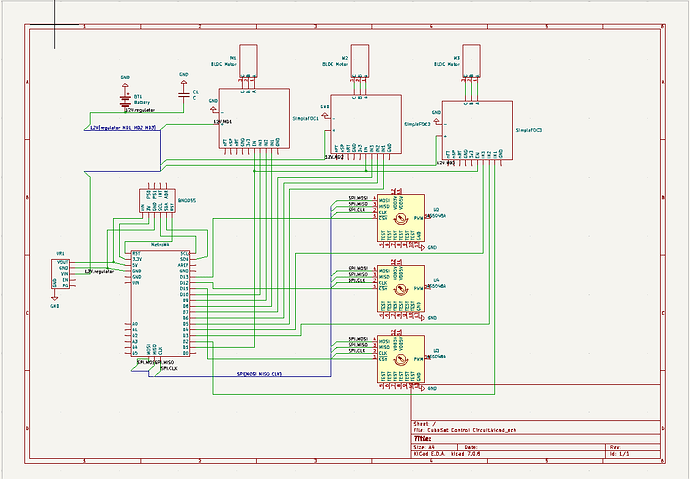Click the File name in title block
This screenshot has width=690, height=479.
tap(465, 430)
